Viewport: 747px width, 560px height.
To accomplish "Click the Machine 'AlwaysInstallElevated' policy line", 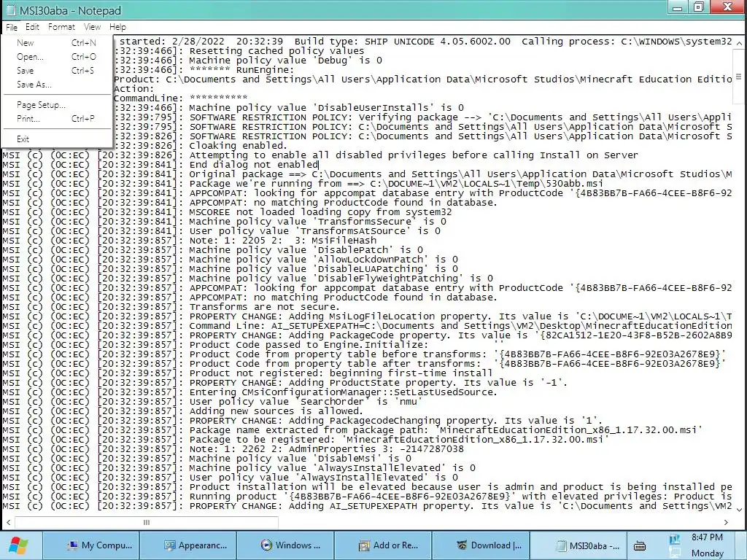I will pyautogui.click(x=332, y=469).
